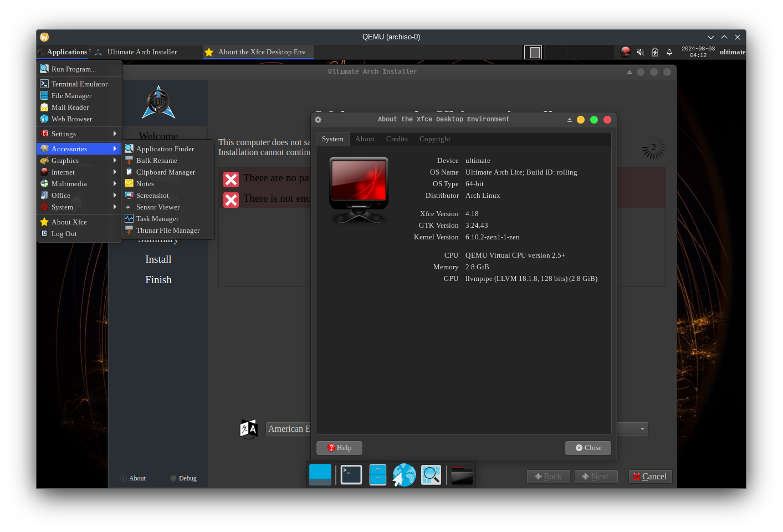Select the Finish step in installer sidebar
The image size is (783, 532).
pyautogui.click(x=158, y=280)
